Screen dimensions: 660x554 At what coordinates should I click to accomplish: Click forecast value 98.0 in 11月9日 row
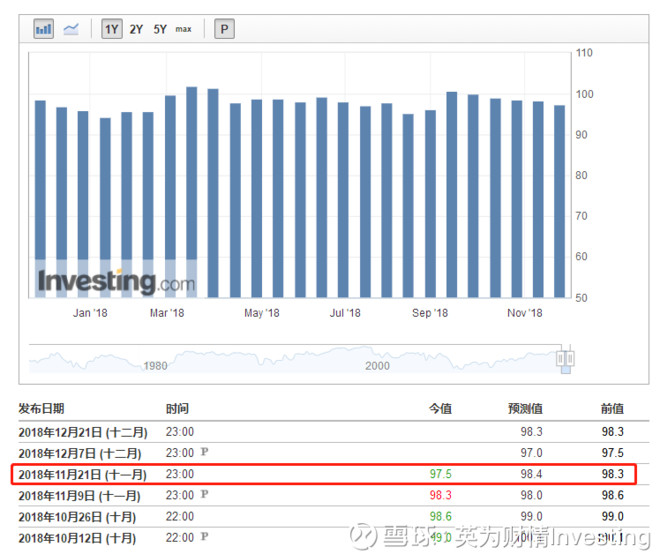pos(531,495)
